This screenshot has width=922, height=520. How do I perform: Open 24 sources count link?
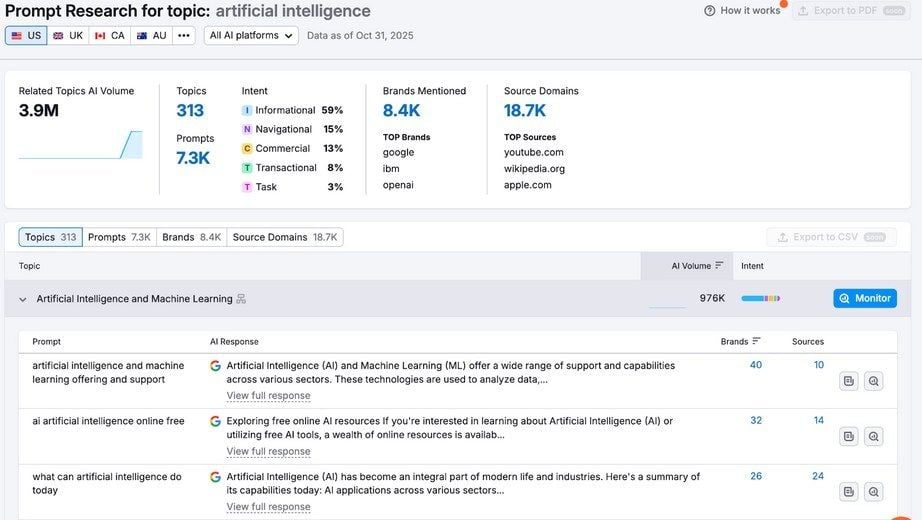pyautogui.click(x=818, y=476)
